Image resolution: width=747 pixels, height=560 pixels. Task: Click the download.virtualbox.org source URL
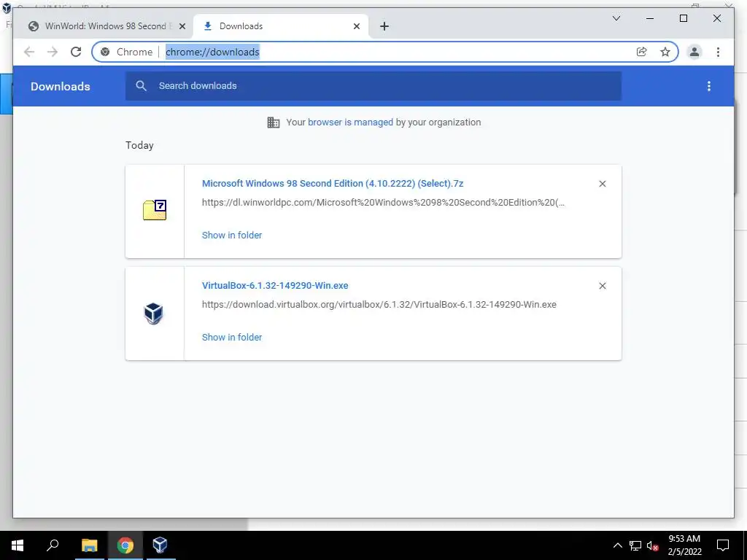379,304
